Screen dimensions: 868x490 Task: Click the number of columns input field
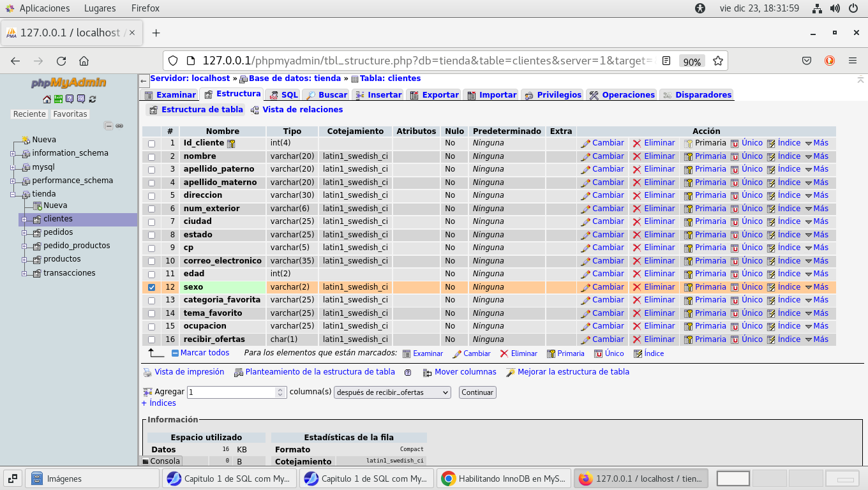point(230,392)
